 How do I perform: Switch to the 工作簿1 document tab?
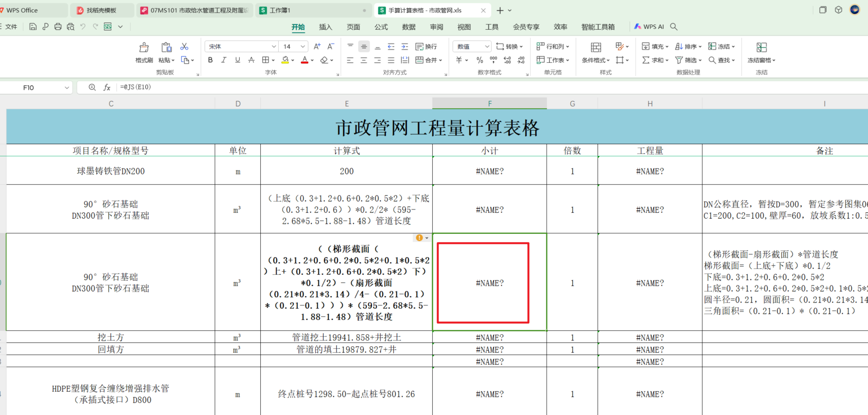point(313,10)
